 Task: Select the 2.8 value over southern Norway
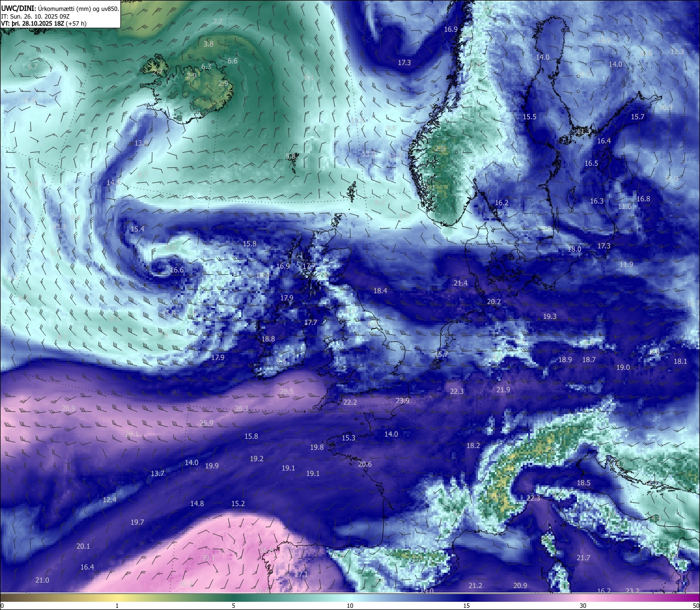[x=440, y=148]
